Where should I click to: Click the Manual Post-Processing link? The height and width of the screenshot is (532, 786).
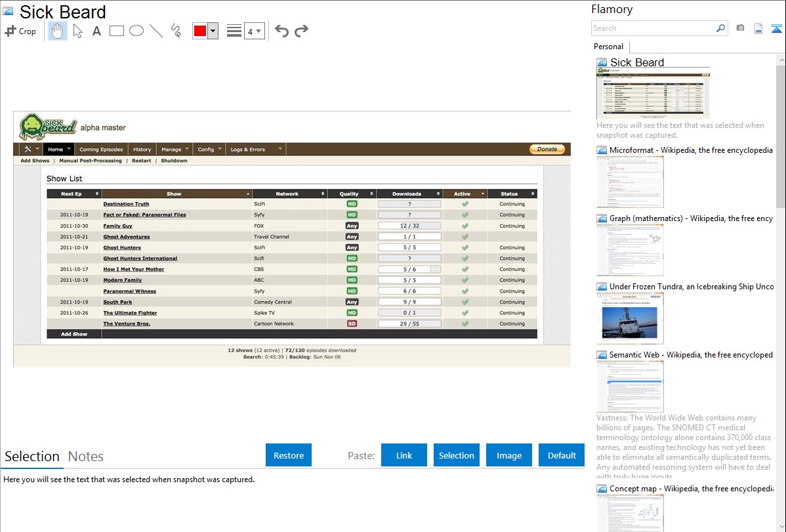coord(91,161)
